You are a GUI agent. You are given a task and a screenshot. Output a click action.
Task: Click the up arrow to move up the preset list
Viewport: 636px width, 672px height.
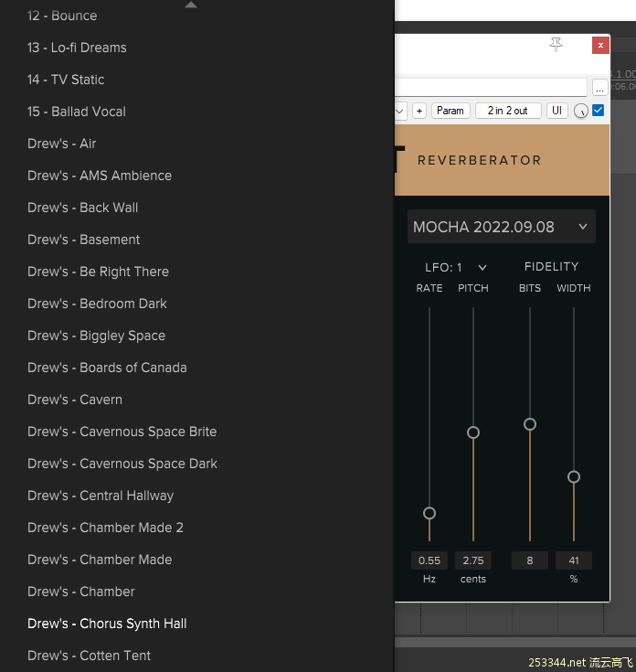[191, 5]
